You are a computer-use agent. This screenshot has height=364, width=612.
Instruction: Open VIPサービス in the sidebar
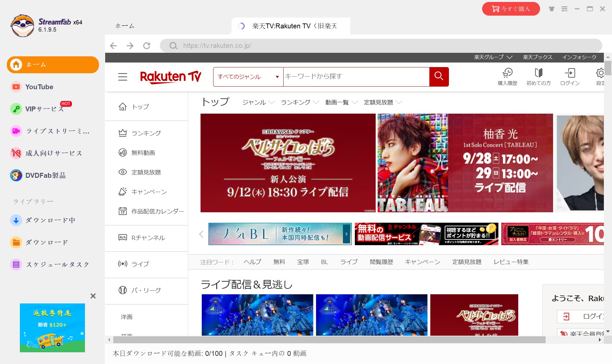pos(45,109)
